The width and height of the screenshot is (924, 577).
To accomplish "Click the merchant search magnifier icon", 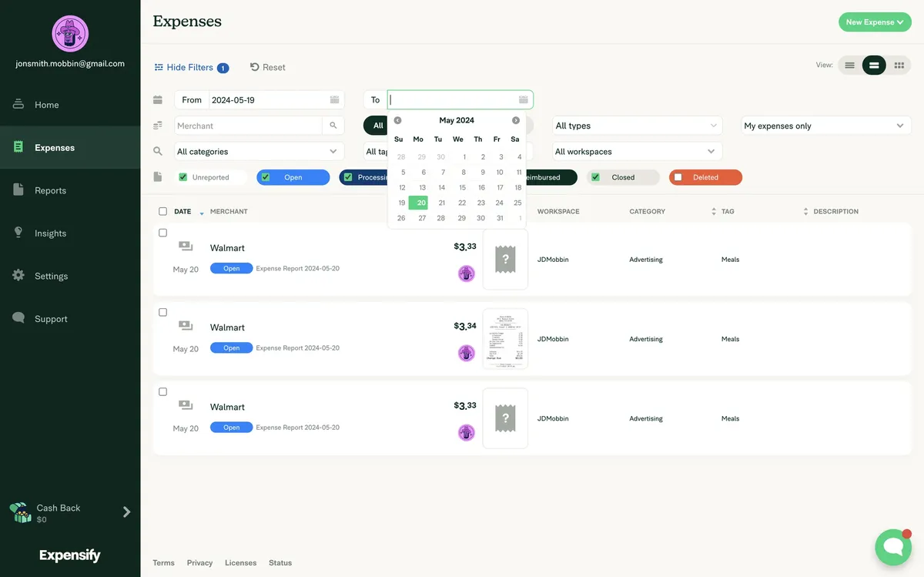I will [333, 126].
